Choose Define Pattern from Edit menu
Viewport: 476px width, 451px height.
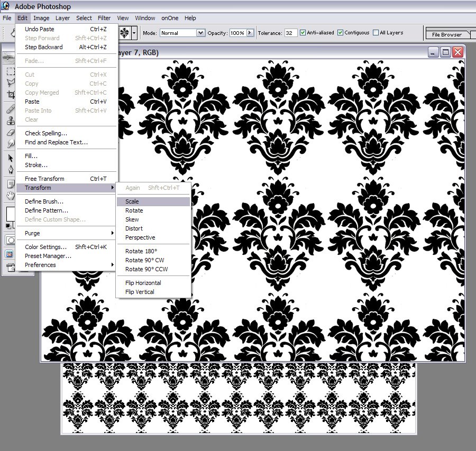[66, 210]
